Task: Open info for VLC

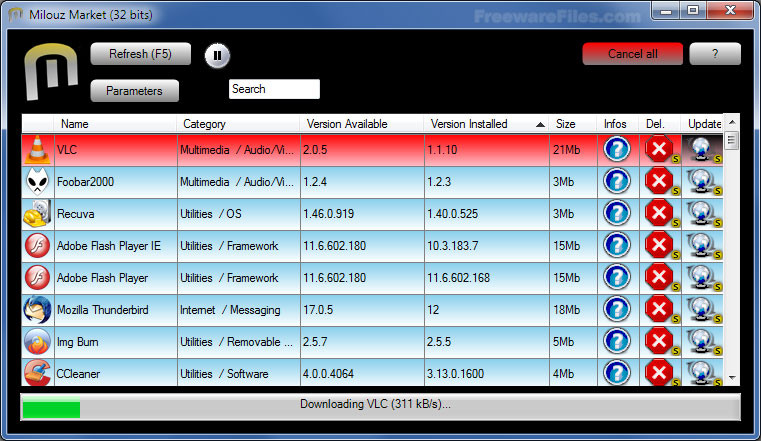Action: (617, 149)
